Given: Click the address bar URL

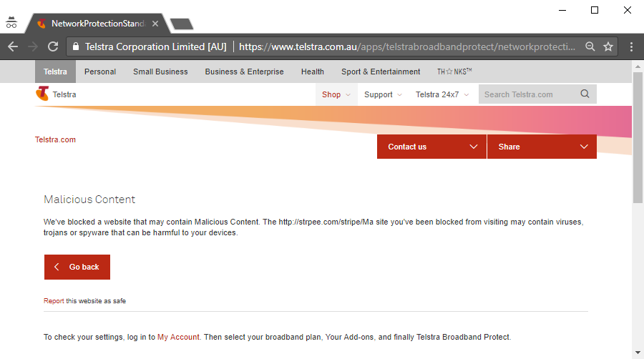Looking at the screenshot, I should coord(406,46).
